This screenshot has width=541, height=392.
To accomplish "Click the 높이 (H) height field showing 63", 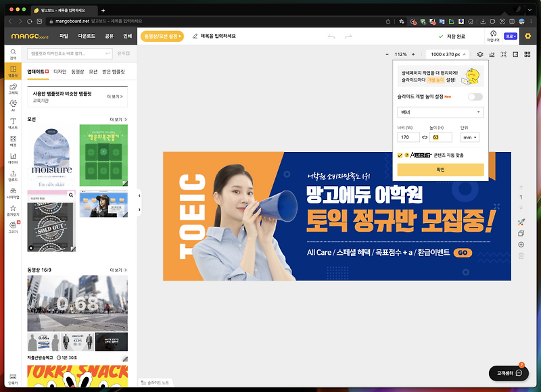I will click(441, 137).
